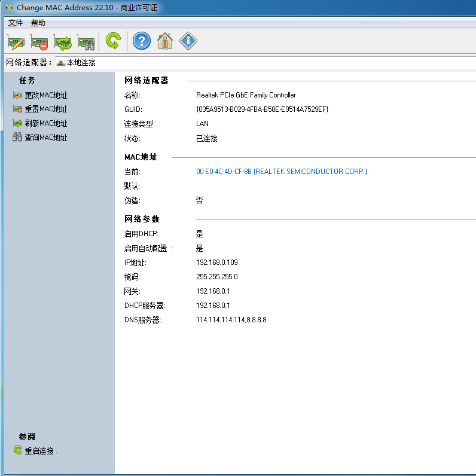The height and width of the screenshot is (476, 476).
Task: Select the 重置MAC地址 task
Action: click(46, 109)
